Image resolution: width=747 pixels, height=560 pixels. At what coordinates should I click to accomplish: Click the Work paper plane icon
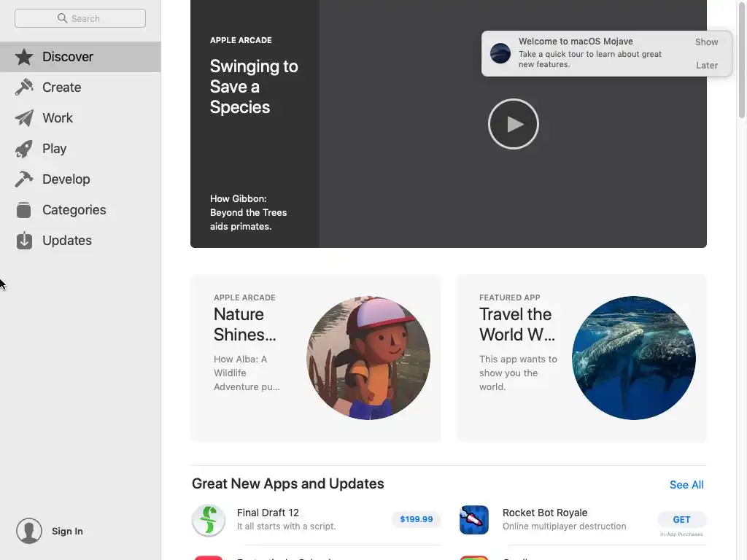click(24, 118)
